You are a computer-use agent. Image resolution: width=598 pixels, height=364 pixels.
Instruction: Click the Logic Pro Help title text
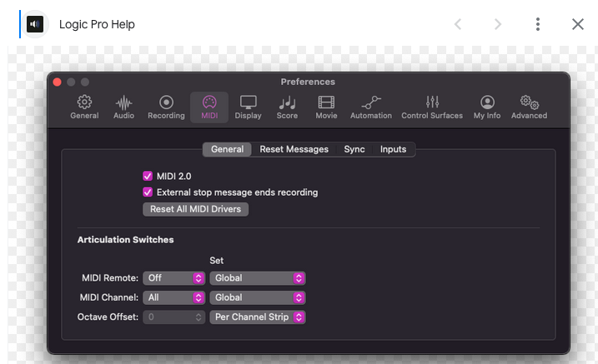click(97, 24)
